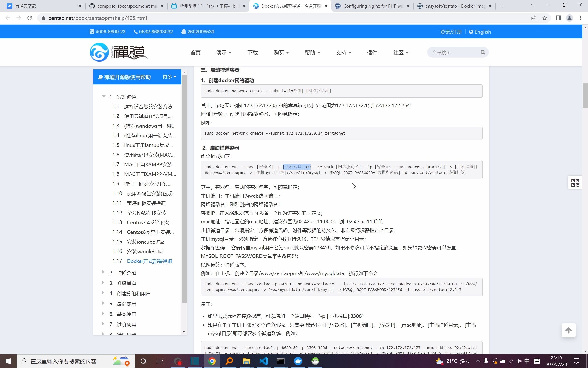This screenshot has height=368, width=588.
Task: Open the tab search chevron
Action: click(x=533, y=5)
